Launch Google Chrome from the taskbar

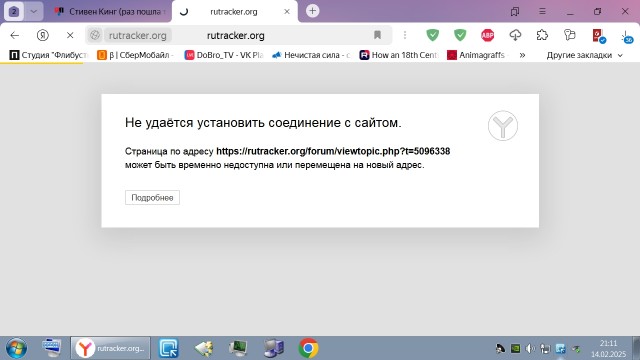point(309,348)
